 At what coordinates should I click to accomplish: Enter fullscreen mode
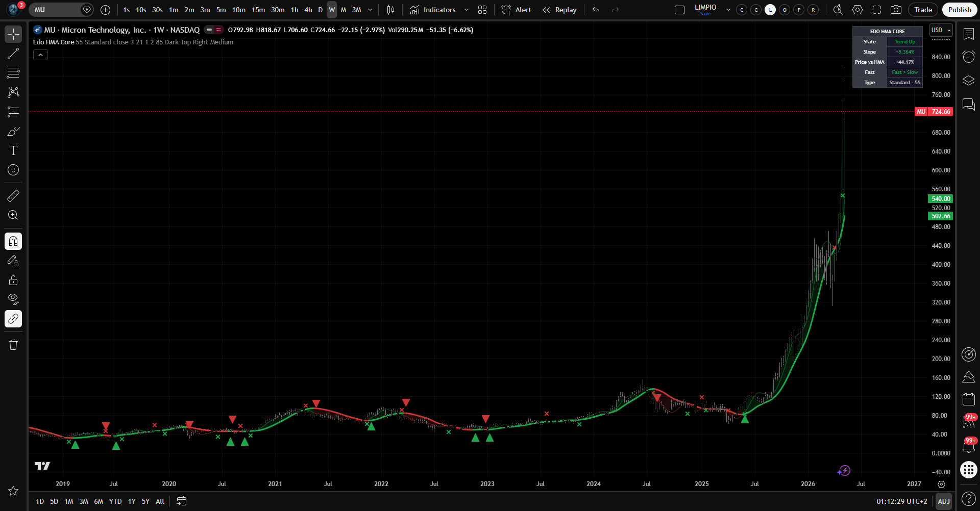point(877,10)
